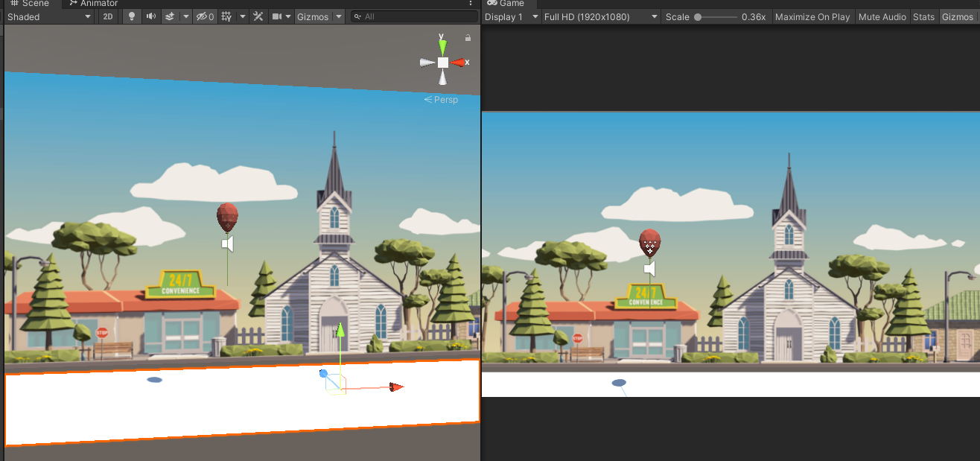Click the 0.36x scale value
Image resolution: width=980 pixels, height=461 pixels.
(x=754, y=16)
